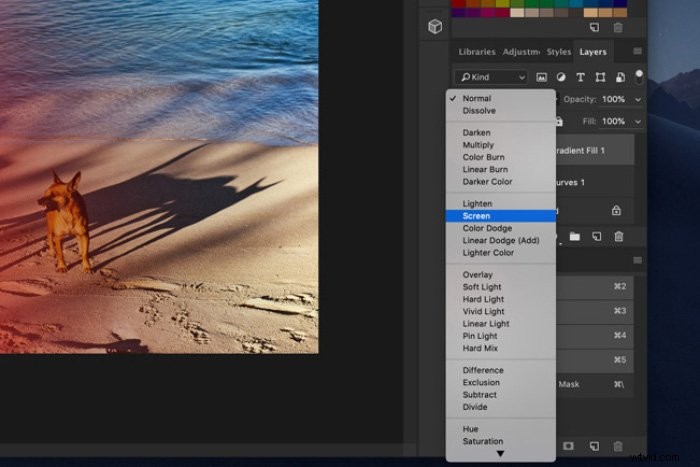Open the Layers panel options menu
The image size is (700, 467).
[638, 51]
